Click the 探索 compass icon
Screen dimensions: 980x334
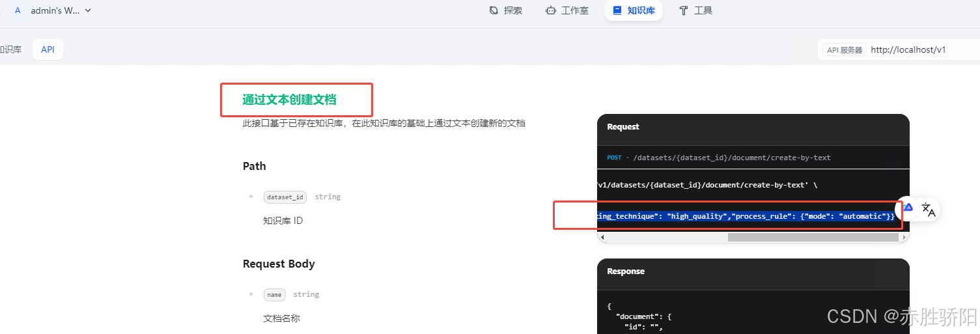coord(494,10)
